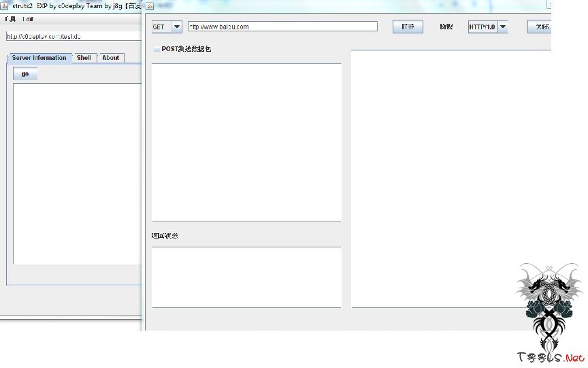Click the Java icon in front window title bar

click(149, 5)
